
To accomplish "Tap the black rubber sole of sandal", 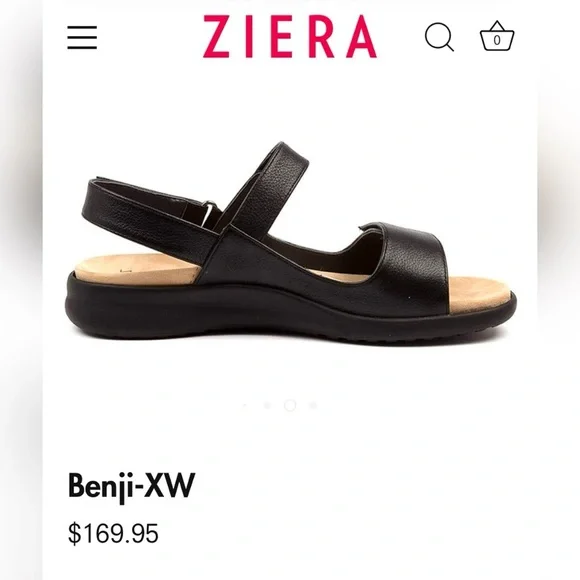I will (x=291, y=314).
